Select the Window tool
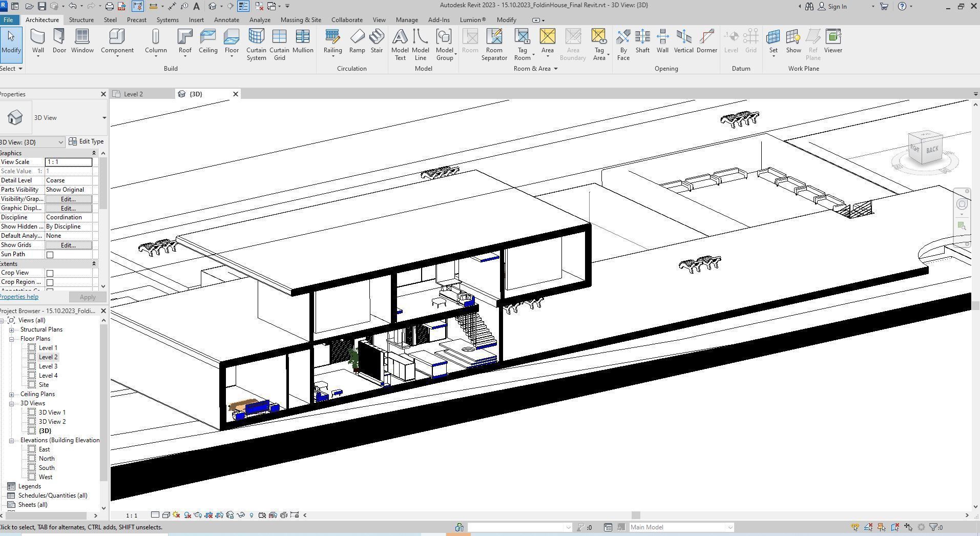 tap(82, 42)
